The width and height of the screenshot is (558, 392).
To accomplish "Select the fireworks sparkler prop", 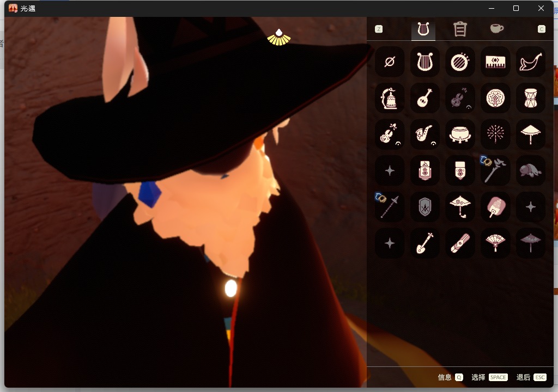I will click(x=495, y=134).
